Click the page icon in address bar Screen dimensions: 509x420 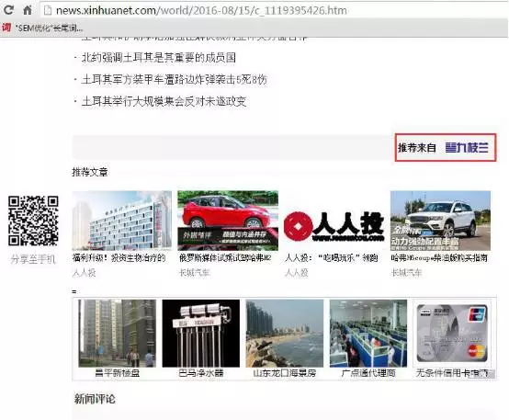coord(48,10)
